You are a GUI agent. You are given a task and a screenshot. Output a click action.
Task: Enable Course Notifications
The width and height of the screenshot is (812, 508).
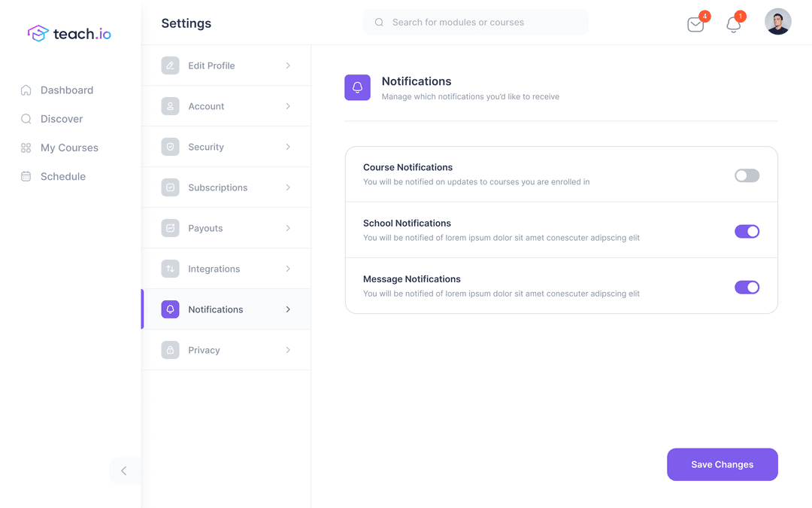point(747,175)
